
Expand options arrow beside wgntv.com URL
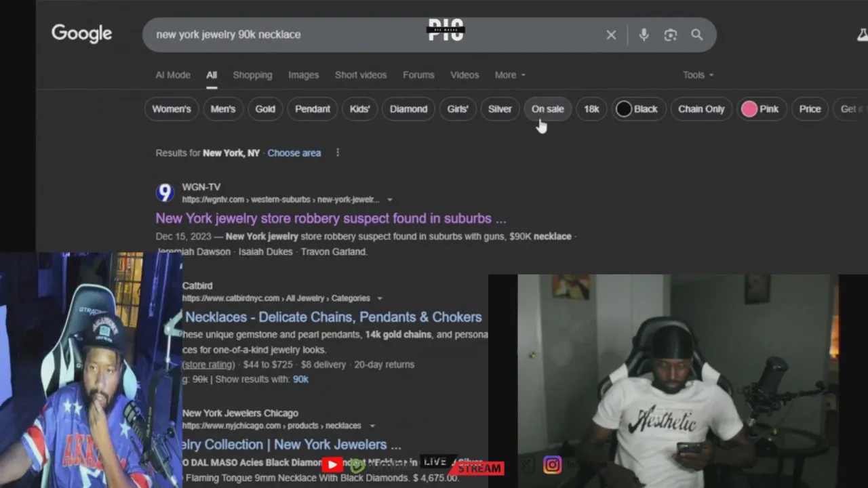click(389, 200)
